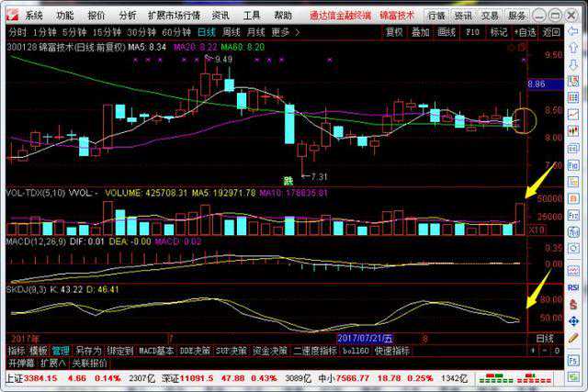Toggle the 复权 price adjustment option
Image resolution: width=588 pixels, height=392 pixels.
point(394,31)
